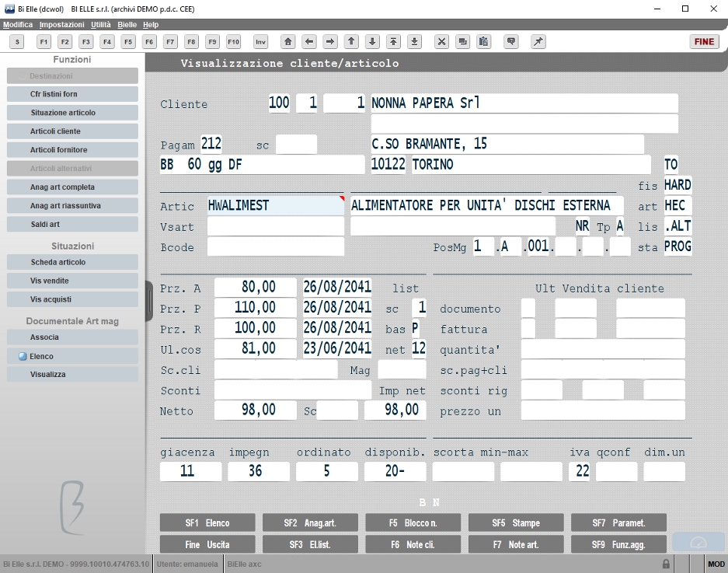Click the jump-to-top arrow icon with bar
Screen dimensions: 728x573
(393, 42)
